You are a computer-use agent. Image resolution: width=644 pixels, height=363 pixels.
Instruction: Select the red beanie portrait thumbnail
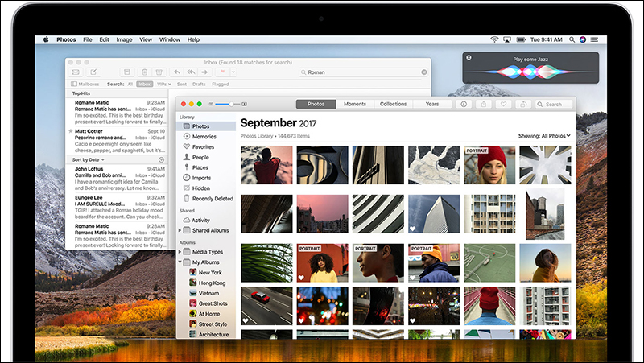coord(489,165)
